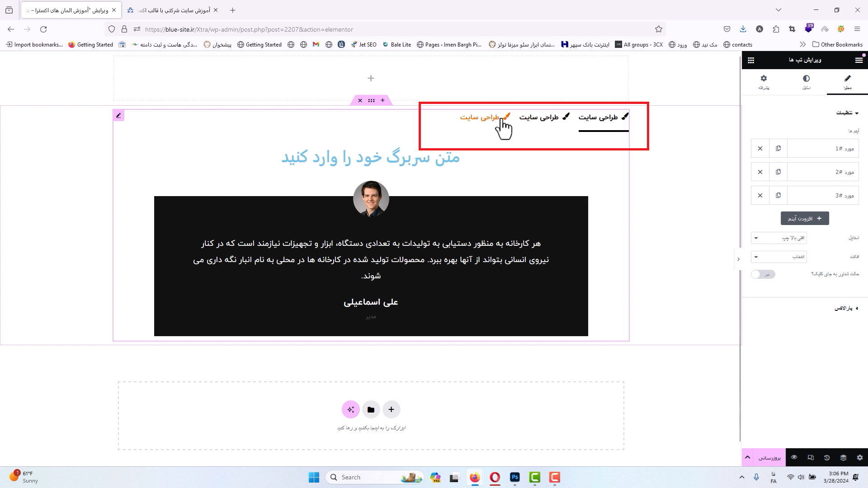Remove the مورد #2 item
Viewport: 868px width, 488px height.
760,172
